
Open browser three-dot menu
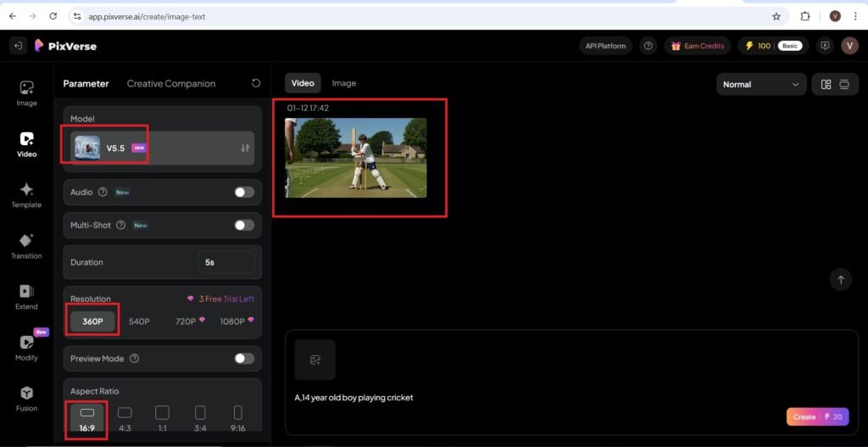[855, 17]
